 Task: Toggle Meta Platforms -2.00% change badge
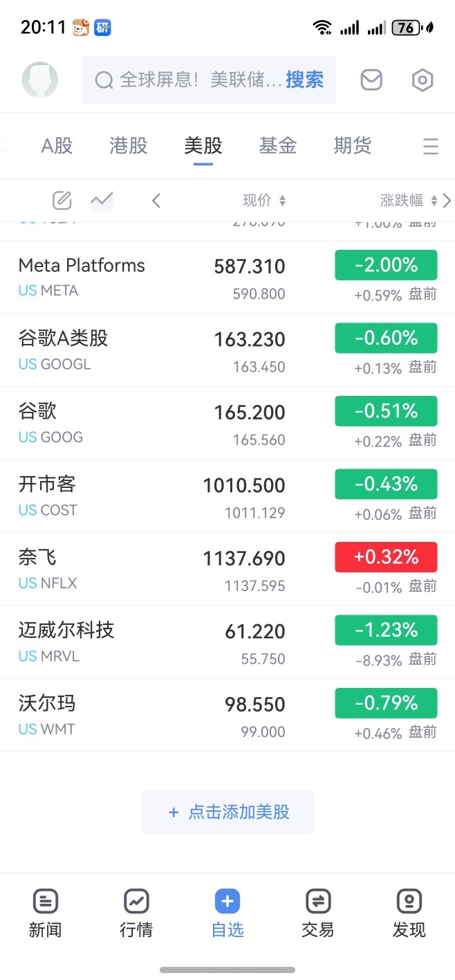tap(386, 265)
